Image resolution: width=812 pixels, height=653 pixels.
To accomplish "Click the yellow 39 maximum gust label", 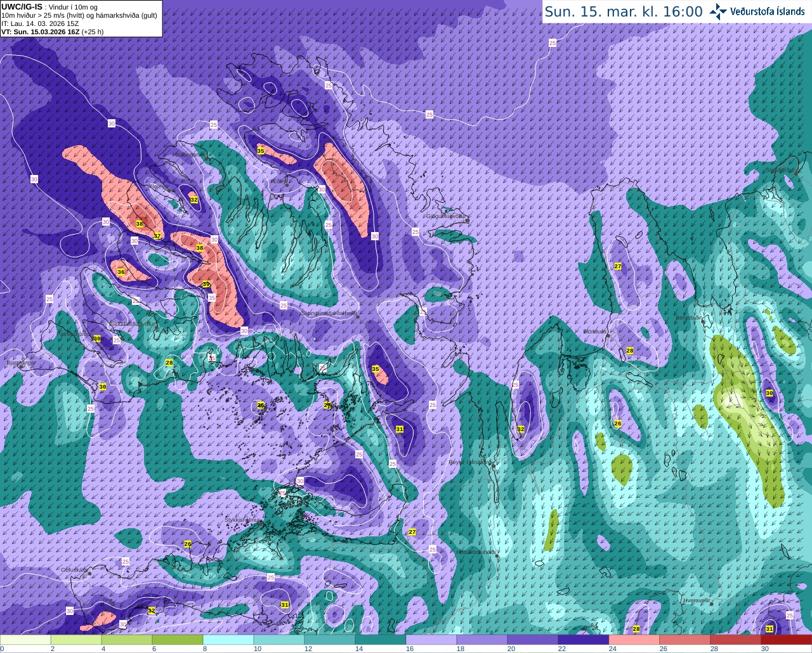I will pyautogui.click(x=206, y=285).
